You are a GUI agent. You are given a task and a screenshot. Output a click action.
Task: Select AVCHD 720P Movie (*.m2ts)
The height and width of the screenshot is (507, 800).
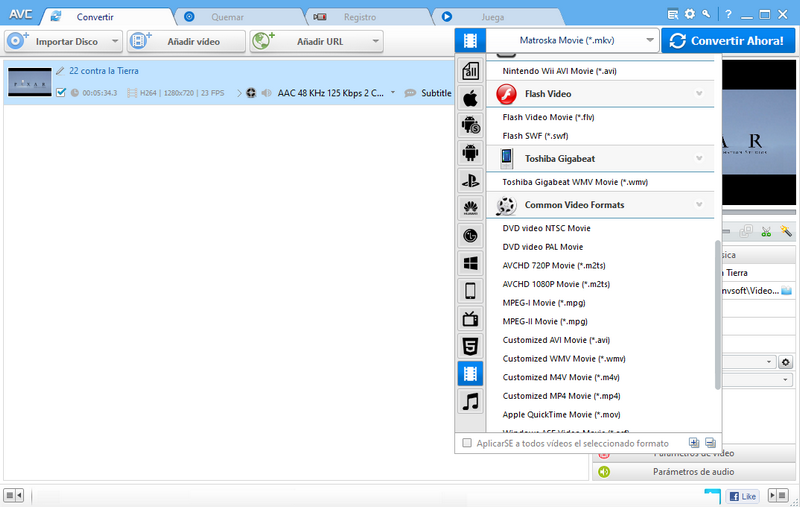tap(554, 265)
